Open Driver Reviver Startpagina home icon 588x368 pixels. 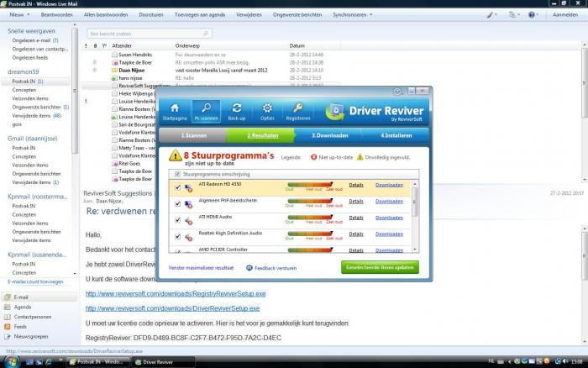175,108
